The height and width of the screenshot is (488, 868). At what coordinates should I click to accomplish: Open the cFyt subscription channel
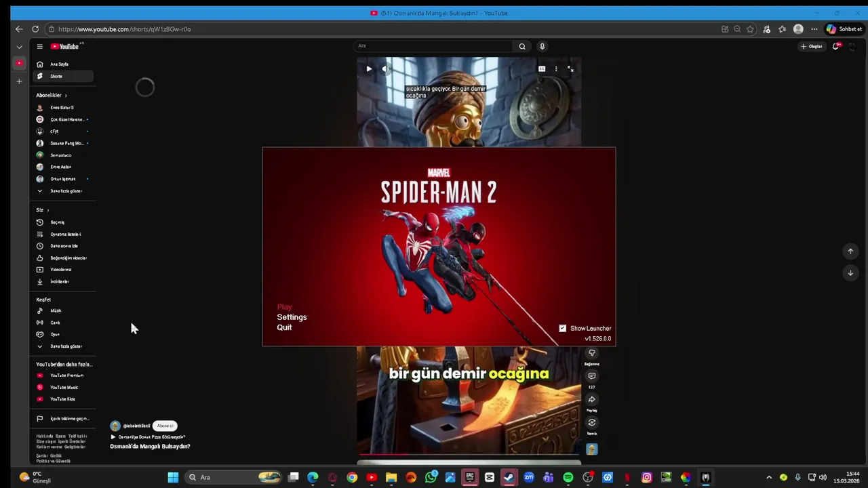coord(54,131)
